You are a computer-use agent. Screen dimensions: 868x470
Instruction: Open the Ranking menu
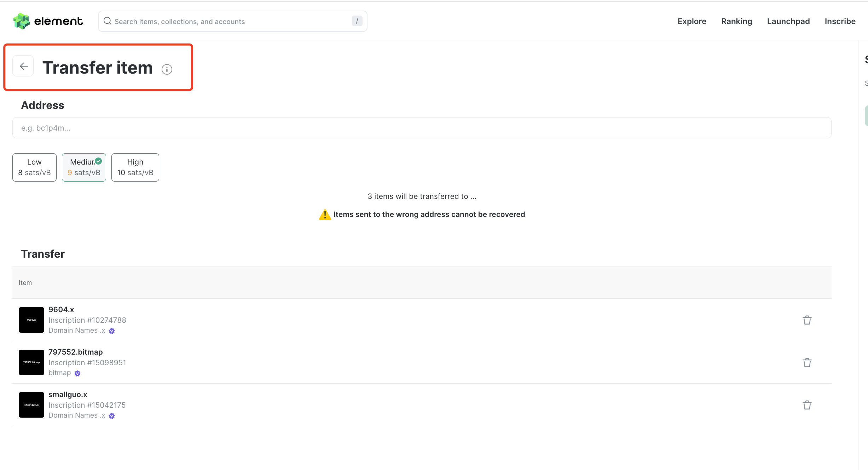[736, 21]
